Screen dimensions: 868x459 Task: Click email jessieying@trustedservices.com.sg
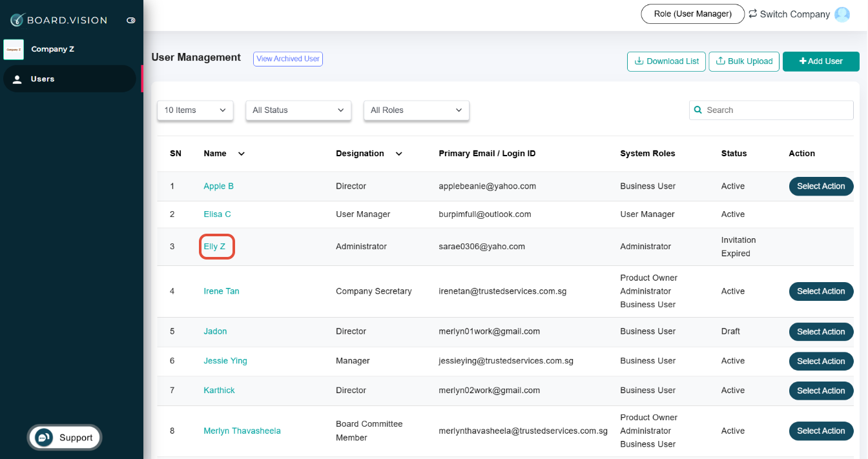(x=506, y=361)
